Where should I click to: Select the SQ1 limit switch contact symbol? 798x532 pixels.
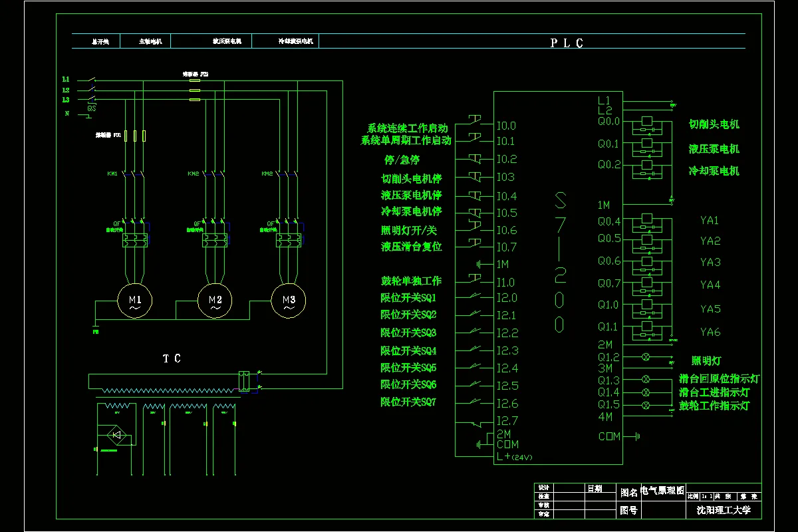point(474,297)
